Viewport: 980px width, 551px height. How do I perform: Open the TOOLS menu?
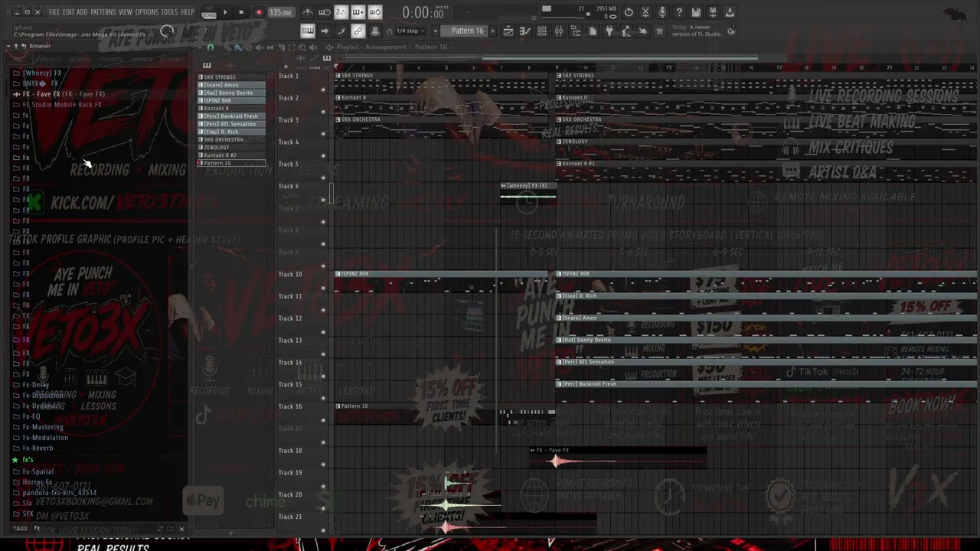point(169,12)
